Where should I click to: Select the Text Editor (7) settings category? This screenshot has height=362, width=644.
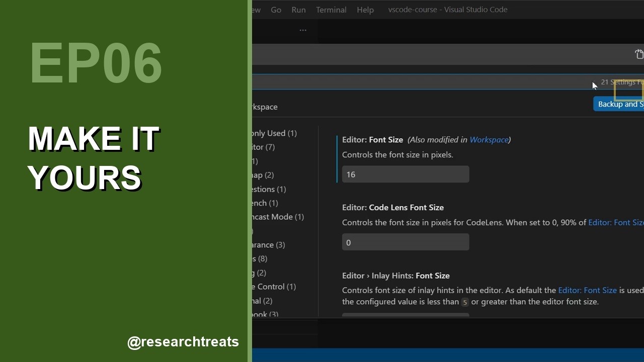[264, 147]
